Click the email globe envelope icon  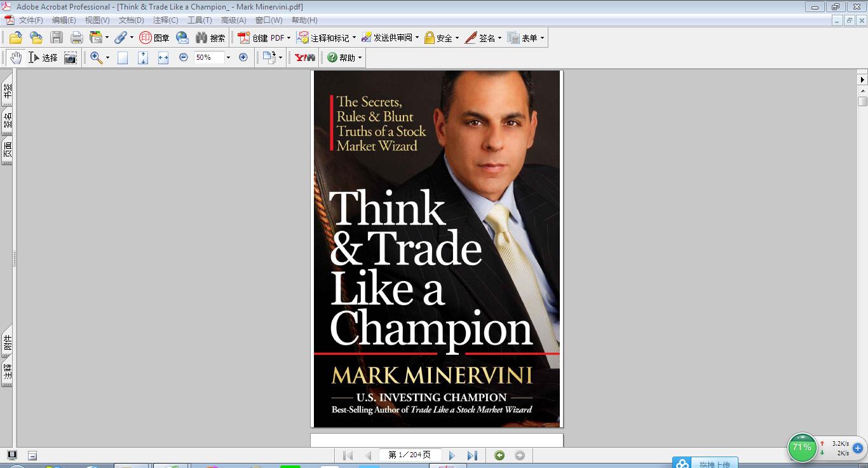182,38
